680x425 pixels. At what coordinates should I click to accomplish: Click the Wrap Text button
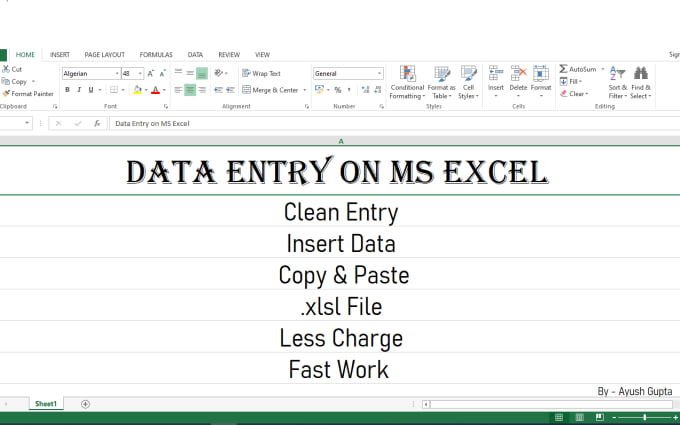coord(262,73)
